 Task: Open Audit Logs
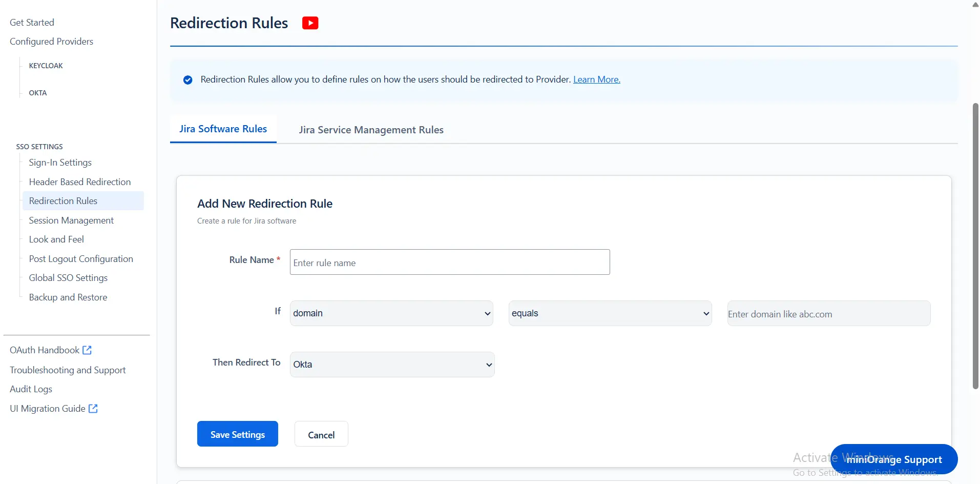(x=31, y=389)
